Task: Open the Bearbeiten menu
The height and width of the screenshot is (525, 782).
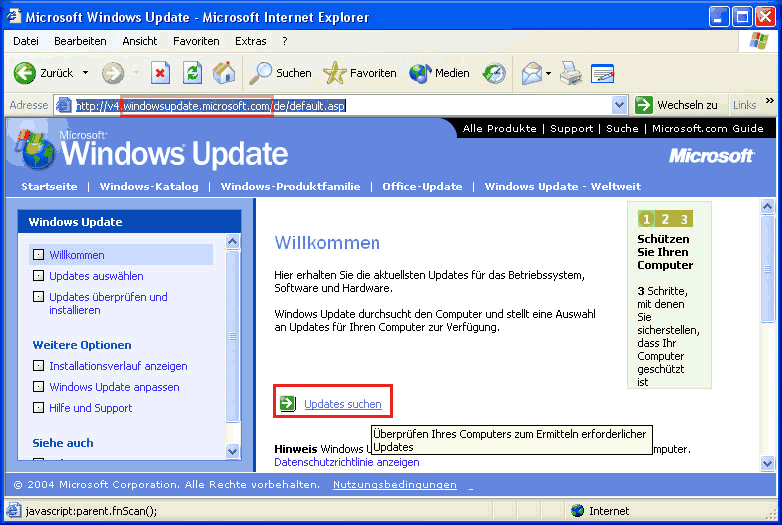Action: pos(80,41)
